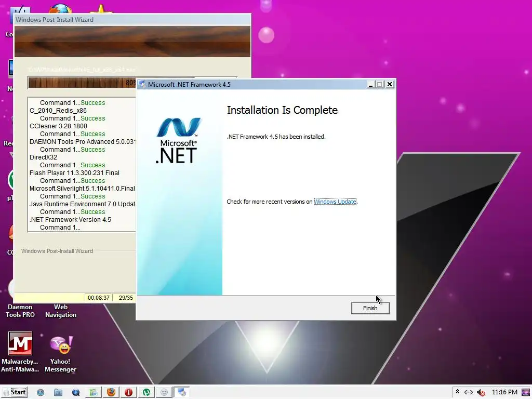Click the gray face taskbar button
The width and height of the screenshot is (532, 399).
pos(164,392)
